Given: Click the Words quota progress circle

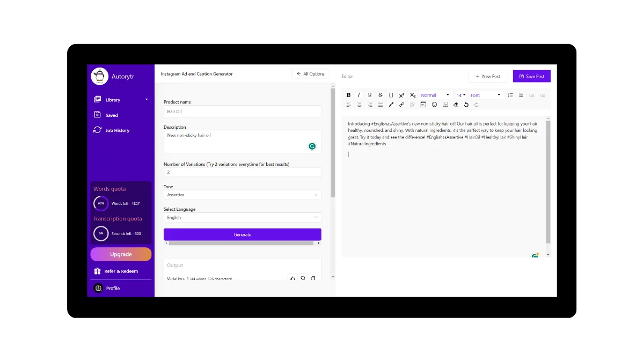Looking at the screenshot, I should coord(101,204).
